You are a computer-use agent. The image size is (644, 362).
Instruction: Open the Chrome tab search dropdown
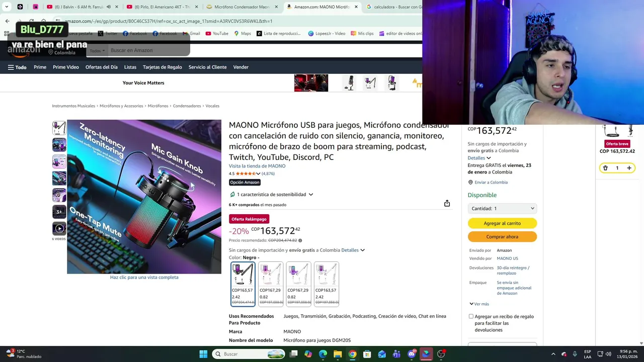[7, 7]
